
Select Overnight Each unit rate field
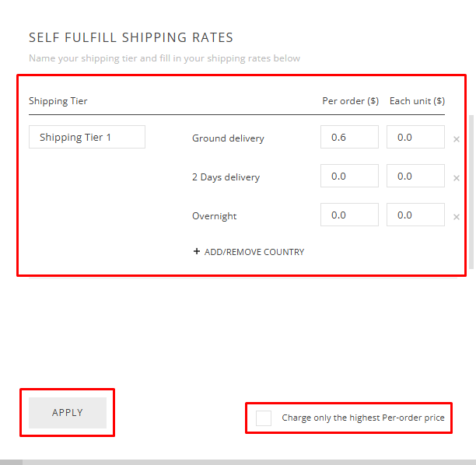(x=415, y=215)
